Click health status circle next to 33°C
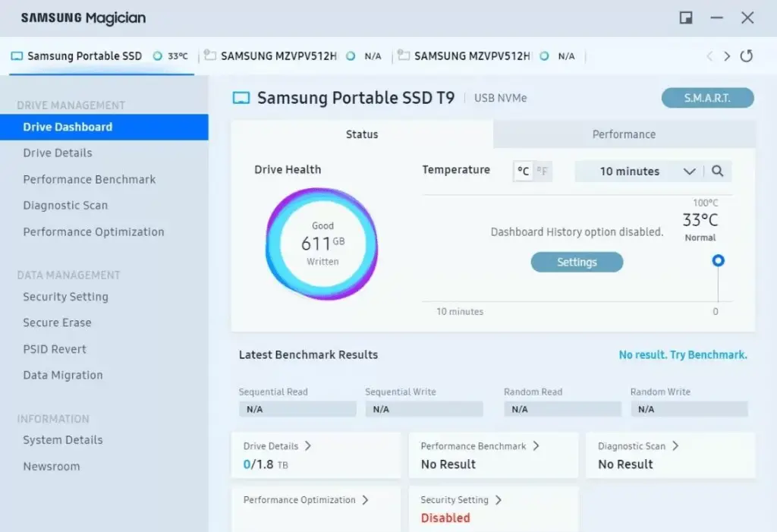 point(158,56)
